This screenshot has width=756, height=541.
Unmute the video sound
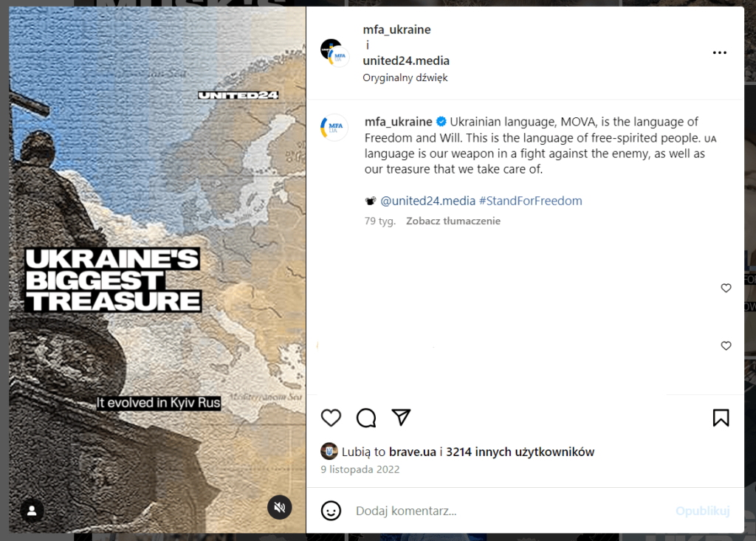click(280, 507)
